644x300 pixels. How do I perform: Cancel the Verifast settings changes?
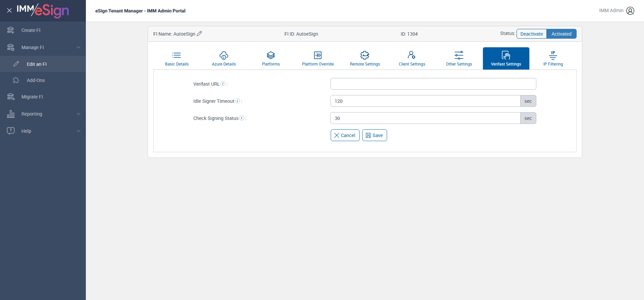(345, 135)
